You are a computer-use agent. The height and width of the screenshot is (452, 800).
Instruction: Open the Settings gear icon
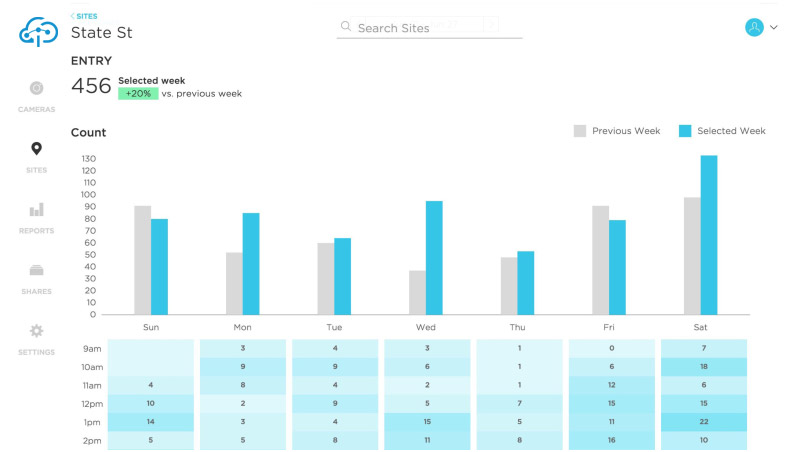(x=36, y=331)
